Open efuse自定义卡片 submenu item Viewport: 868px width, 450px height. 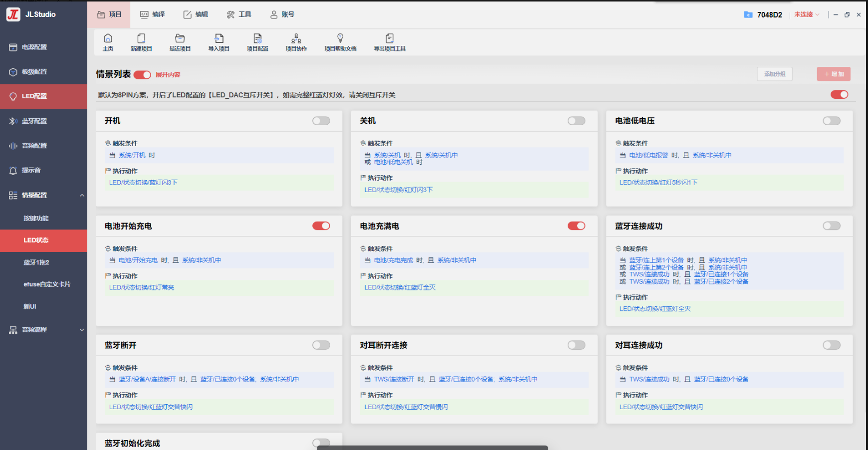[43, 284]
